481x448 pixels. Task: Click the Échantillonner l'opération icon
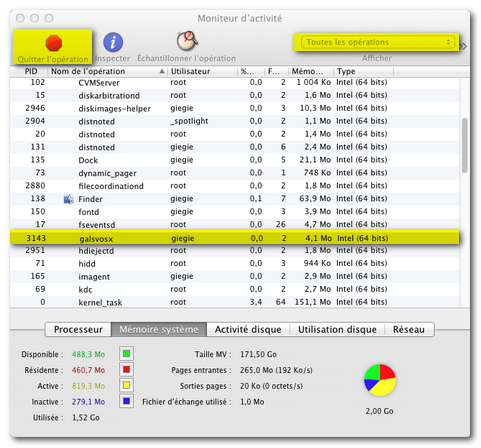187,41
